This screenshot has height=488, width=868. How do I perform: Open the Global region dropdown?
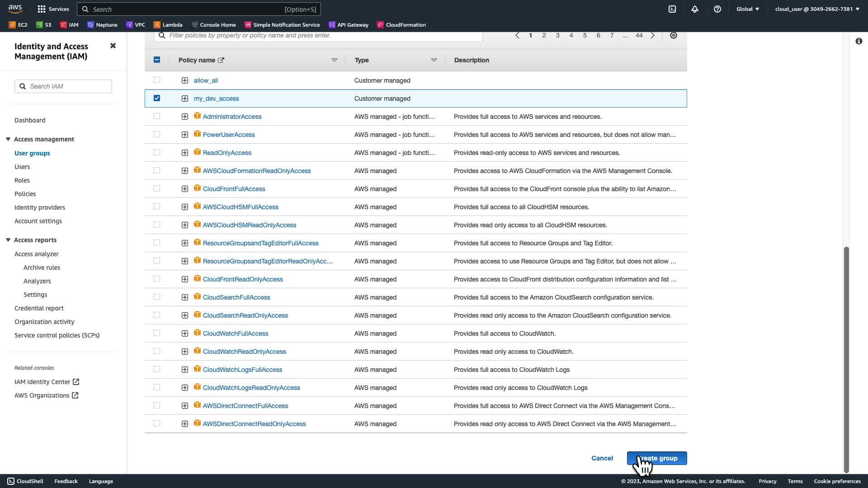(x=748, y=9)
